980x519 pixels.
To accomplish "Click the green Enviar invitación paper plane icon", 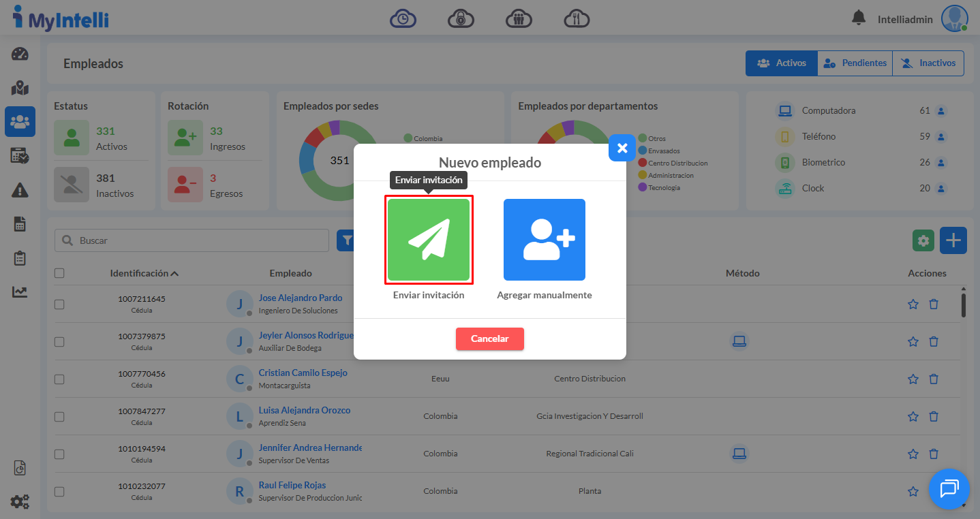I will (x=429, y=240).
